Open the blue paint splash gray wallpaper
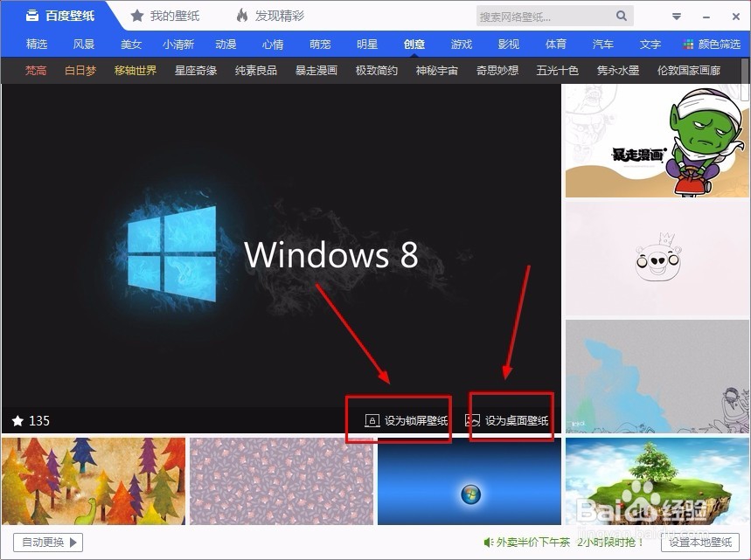Screen dimensions: 751x560 coord(656,377)
